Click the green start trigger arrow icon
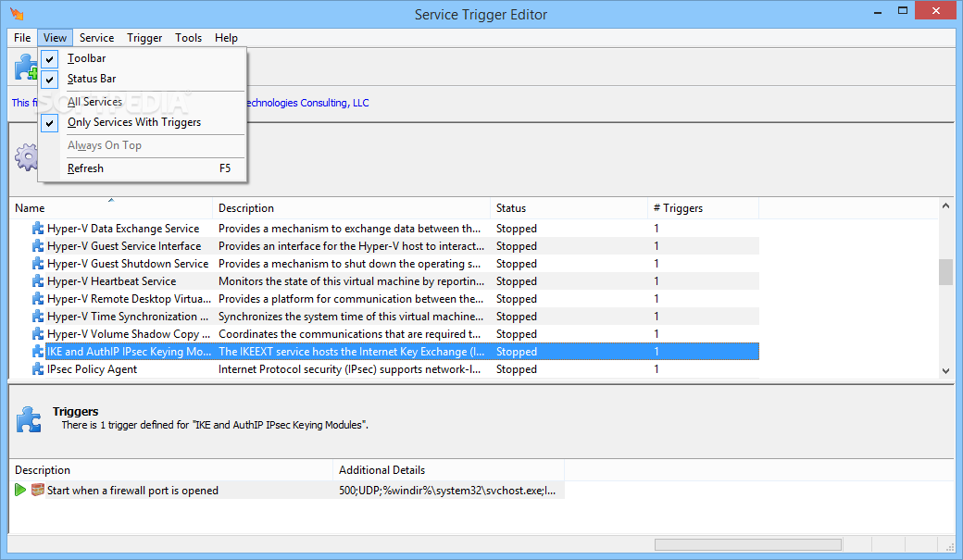963x560 pixels. [x=20, y=490]
